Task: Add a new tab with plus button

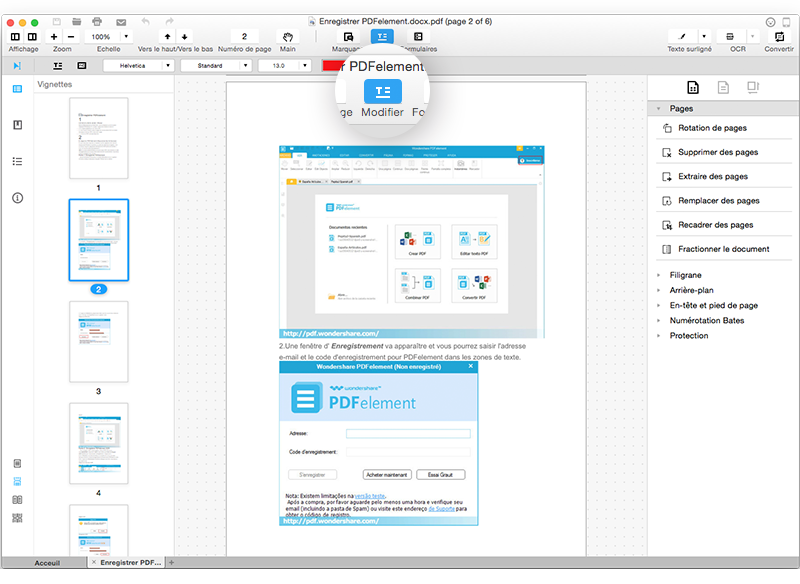Action: point(171,563)
